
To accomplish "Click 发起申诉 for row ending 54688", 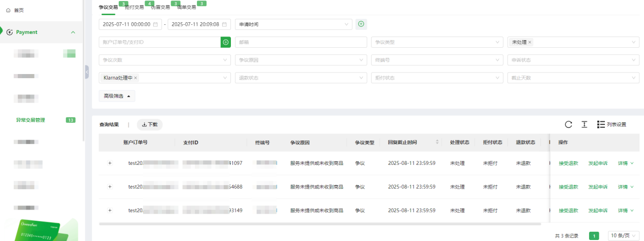I will point(598,187).
